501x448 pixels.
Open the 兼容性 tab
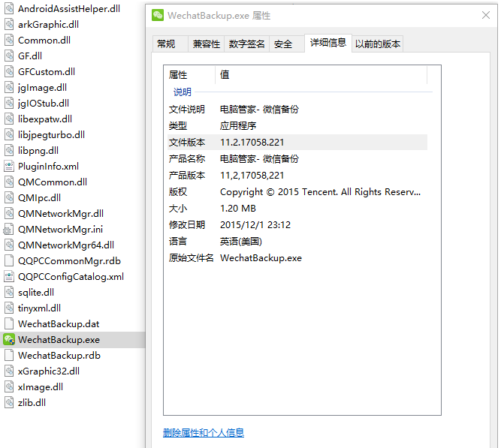pyautogui.click(x=206, y=44)
